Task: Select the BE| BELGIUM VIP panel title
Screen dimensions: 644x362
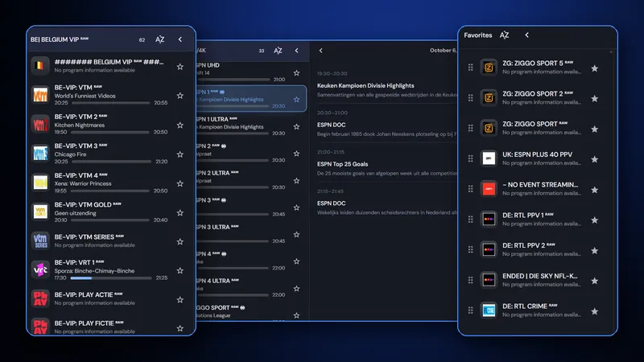Action: tap(60, 39)
